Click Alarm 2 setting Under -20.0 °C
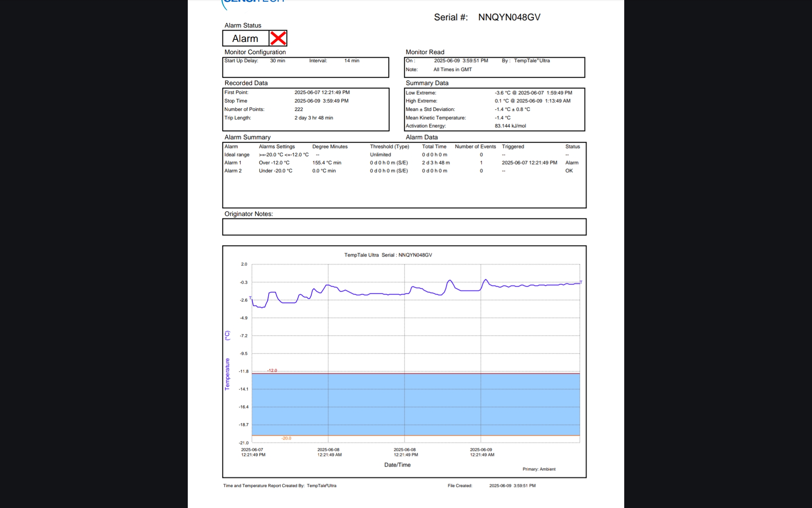812x508 pixels. [x=275, y=171]
